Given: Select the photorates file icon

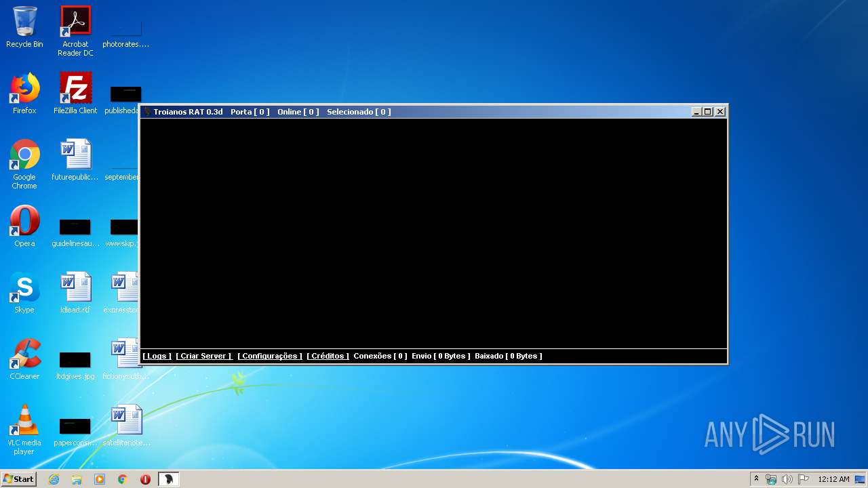Looking at the screenshot, I should click(x=126, y=35).
